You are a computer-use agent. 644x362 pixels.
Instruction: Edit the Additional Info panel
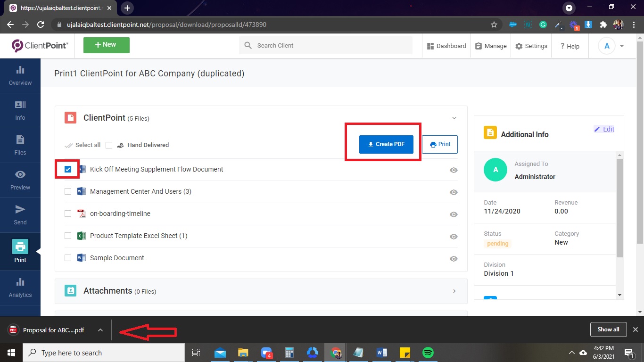pyautogui.click(x=604, y=129)
